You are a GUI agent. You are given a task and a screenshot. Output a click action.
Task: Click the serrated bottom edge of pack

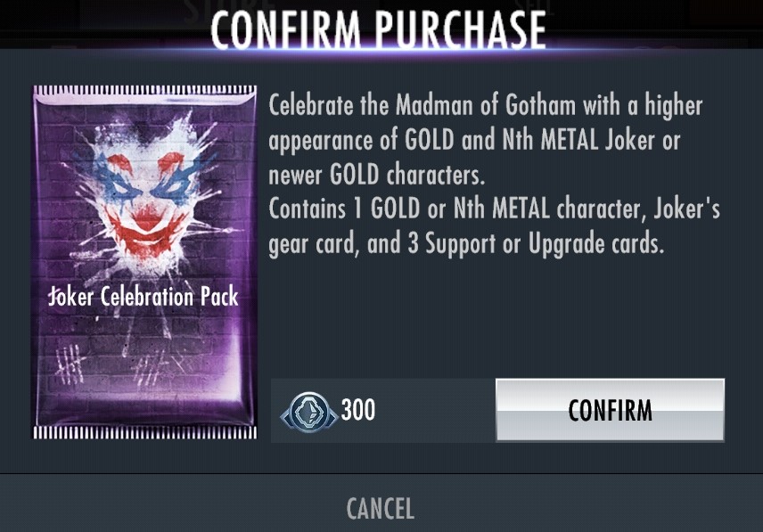(x=144, y=432)
